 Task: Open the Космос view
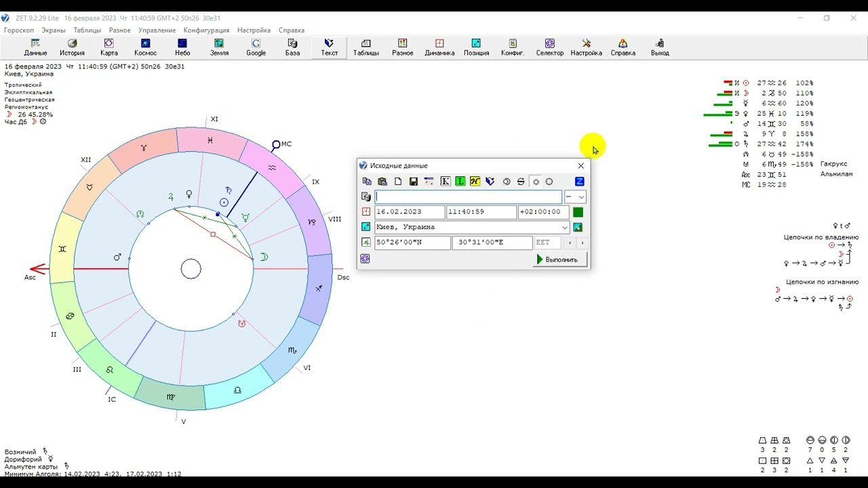tap(146, 47)
